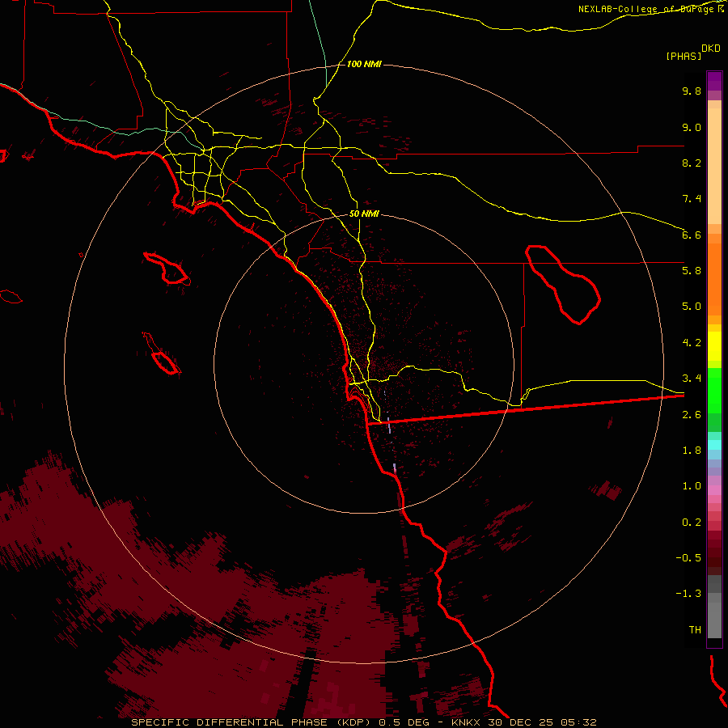
Task: Select the 5.0 legend value
Action: [x=692, y=307]
